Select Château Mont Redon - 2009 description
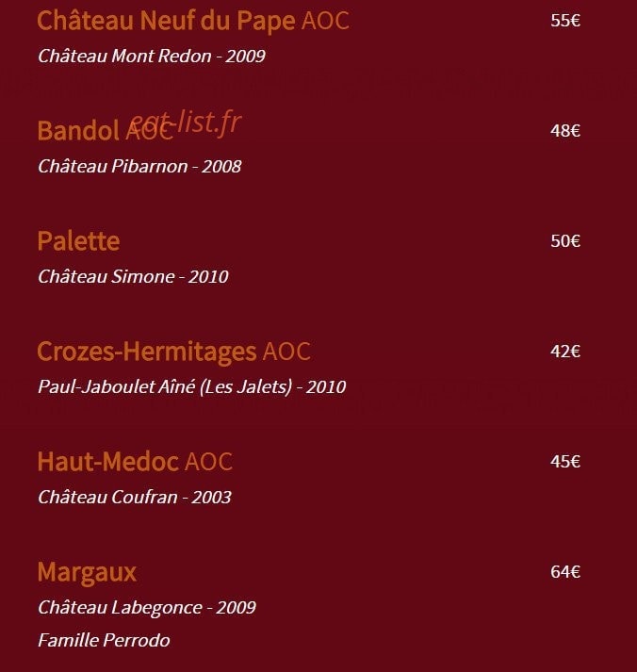Image resolution: width=637 pixels, height=672 pixels. pos(152,57)
